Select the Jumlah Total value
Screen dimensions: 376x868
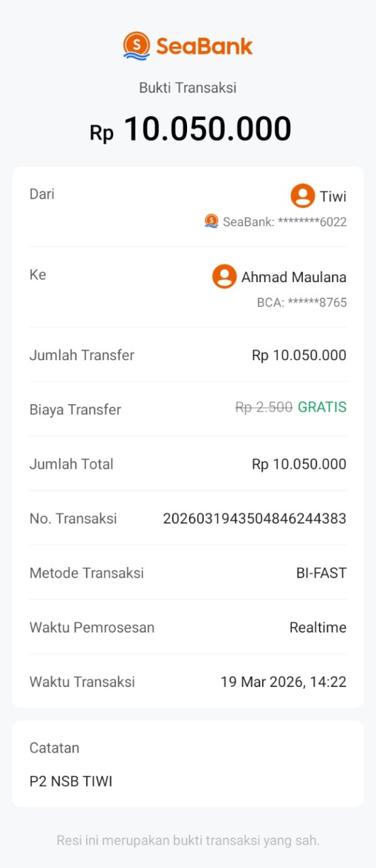(299, 465)
